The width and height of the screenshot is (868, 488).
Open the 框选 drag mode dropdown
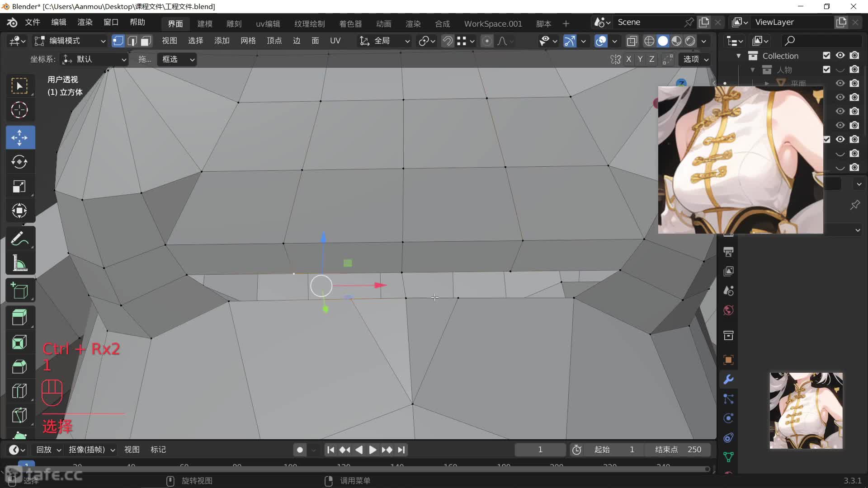177,59
